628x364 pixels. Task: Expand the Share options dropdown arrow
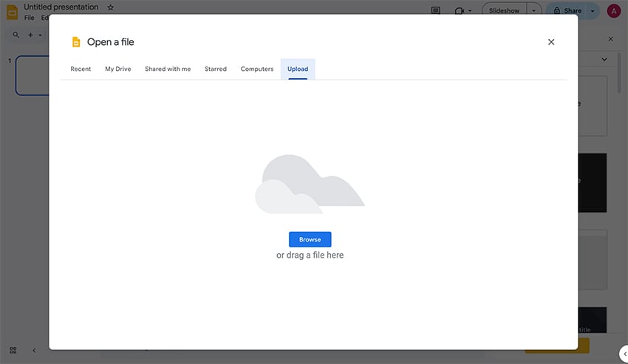tap(593, 11)
